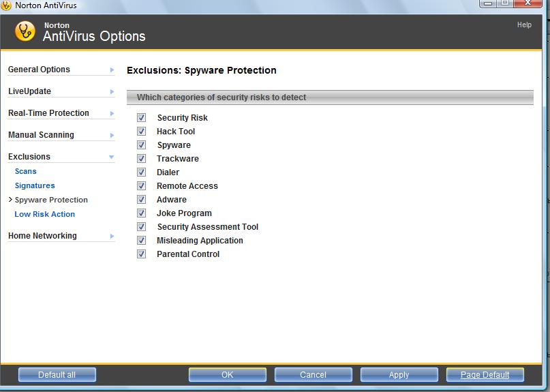Disable the Trackware checkbox
Screen dimensions: 550x392
point(141,159)
